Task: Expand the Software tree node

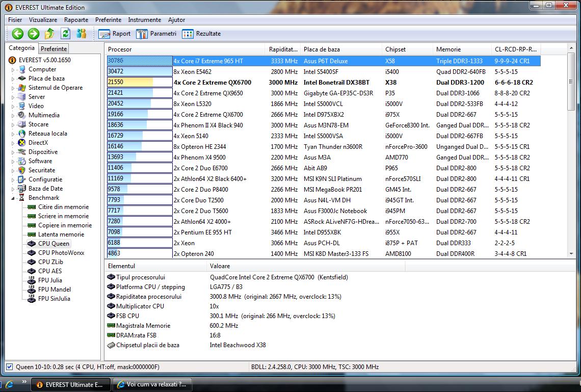Action: [x=13, y=162]
